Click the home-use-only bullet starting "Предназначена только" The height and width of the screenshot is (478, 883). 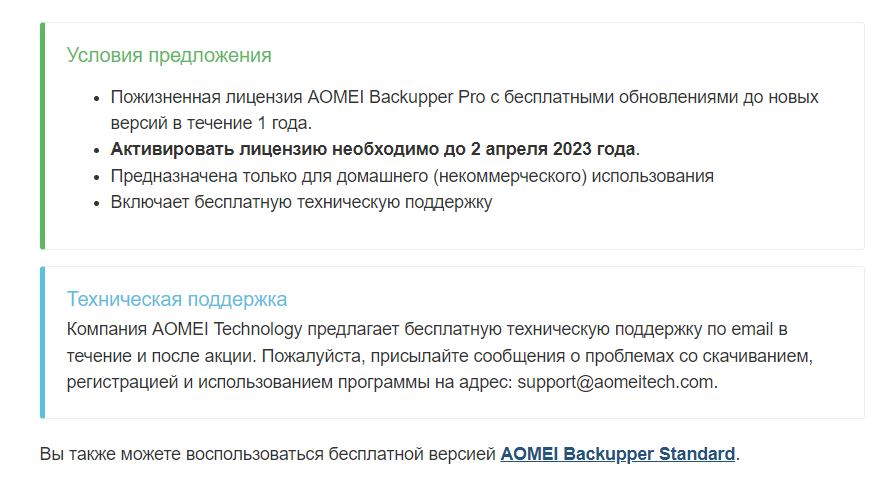coord(411,176)
